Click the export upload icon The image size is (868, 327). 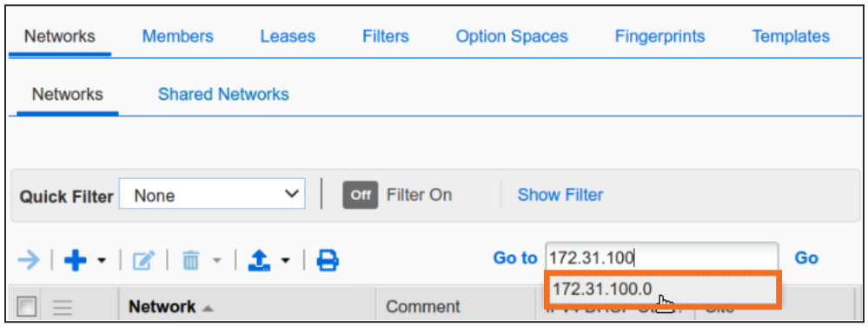(x=259, y=260)
